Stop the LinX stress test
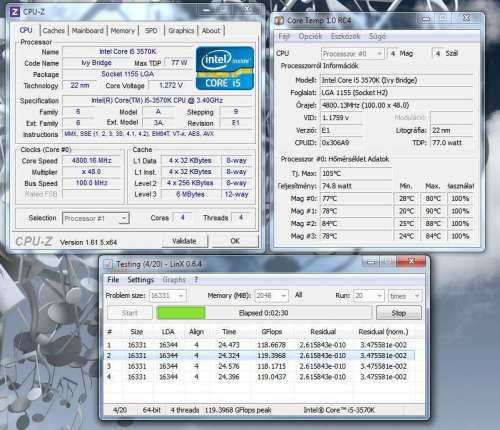The image size is (500, 430). [399, 313]
